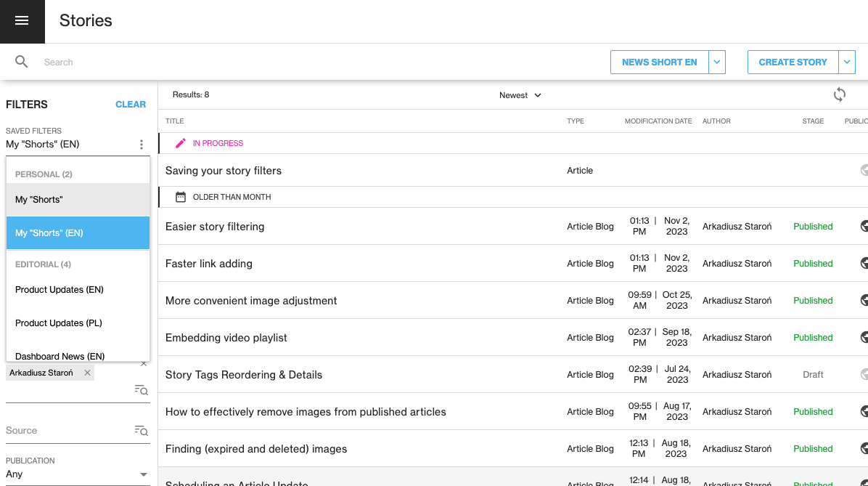Remove the Arkadiusz Staroń author chip

tap(88, 373)
